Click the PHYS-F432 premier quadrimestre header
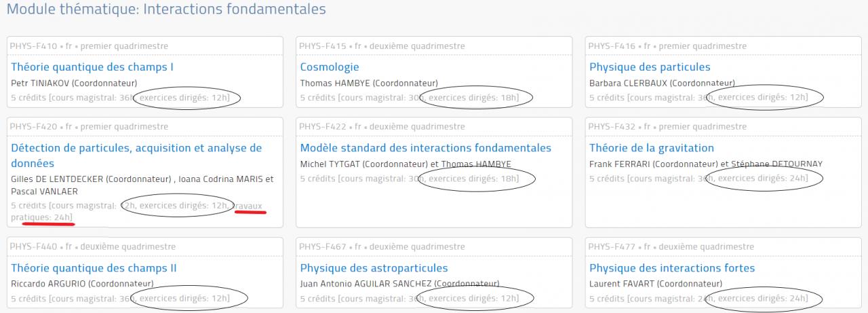This screenshot has height=313, width=868. click(667, 126)
